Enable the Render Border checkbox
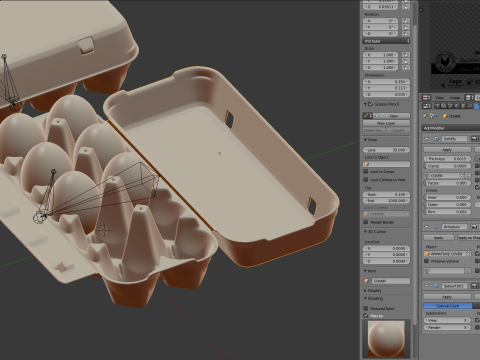This screenshot has width=480, height=360. [x=366, y=222]
